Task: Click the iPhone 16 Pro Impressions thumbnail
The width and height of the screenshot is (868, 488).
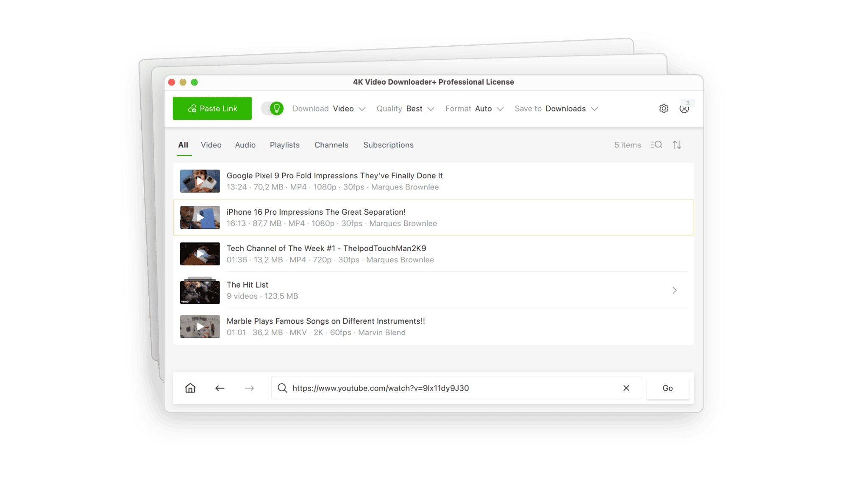Action: [x=200, y=217]
